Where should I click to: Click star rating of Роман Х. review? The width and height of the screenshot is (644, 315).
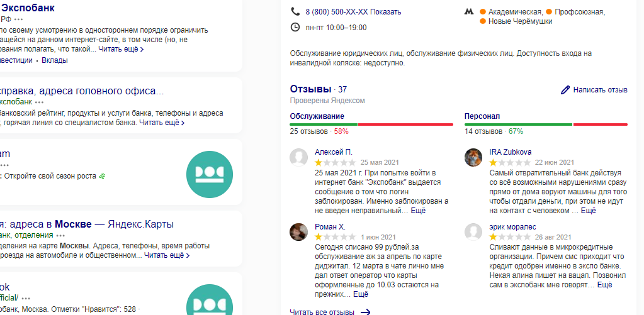335,237
